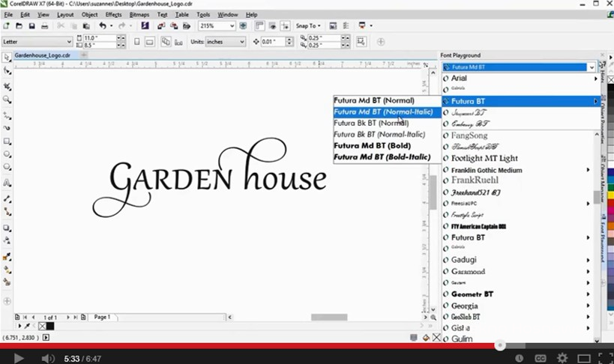The image size is (614, 364).
Task: Open the Snap To dropdown
Action: tap(308, 25)
